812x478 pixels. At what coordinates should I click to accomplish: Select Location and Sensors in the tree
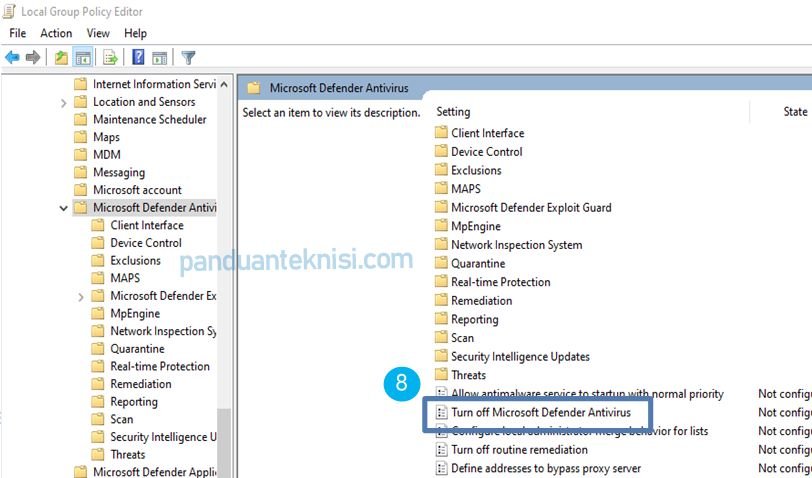[x=144, y=102]
